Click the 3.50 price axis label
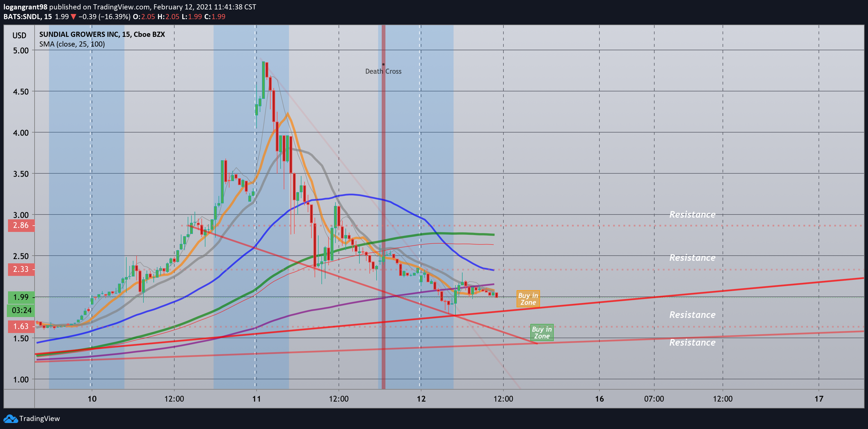 tap(21, 174)
